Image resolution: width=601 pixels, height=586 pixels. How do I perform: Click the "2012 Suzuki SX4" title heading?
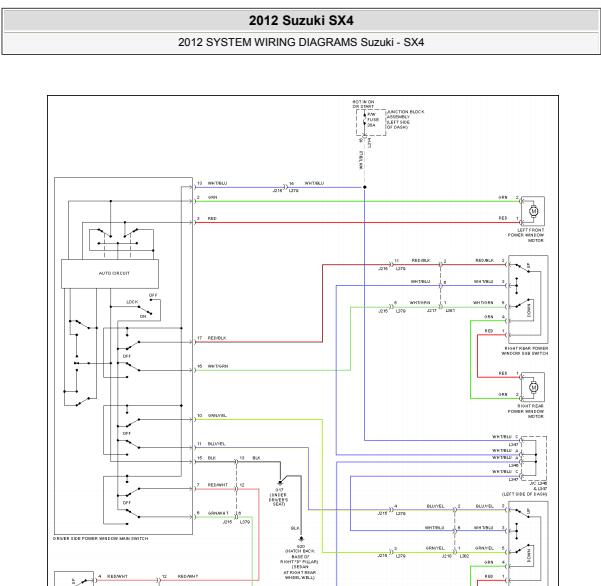point(301,20)
